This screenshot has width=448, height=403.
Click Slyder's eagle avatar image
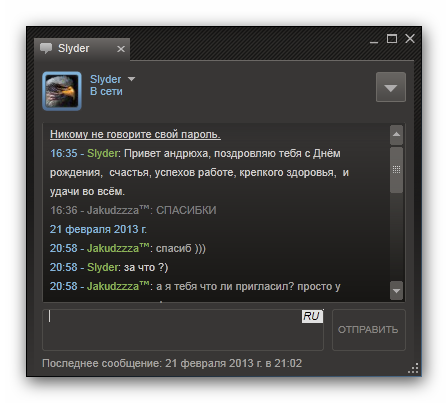(x=62, y=91)
